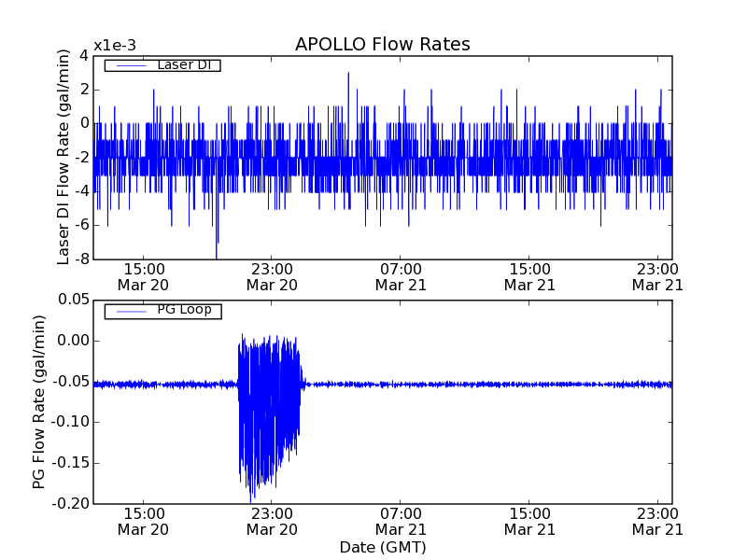Click y-tick '-0.15' on PG Loop plot
747x560 pixels.
[x=71, y=463]
